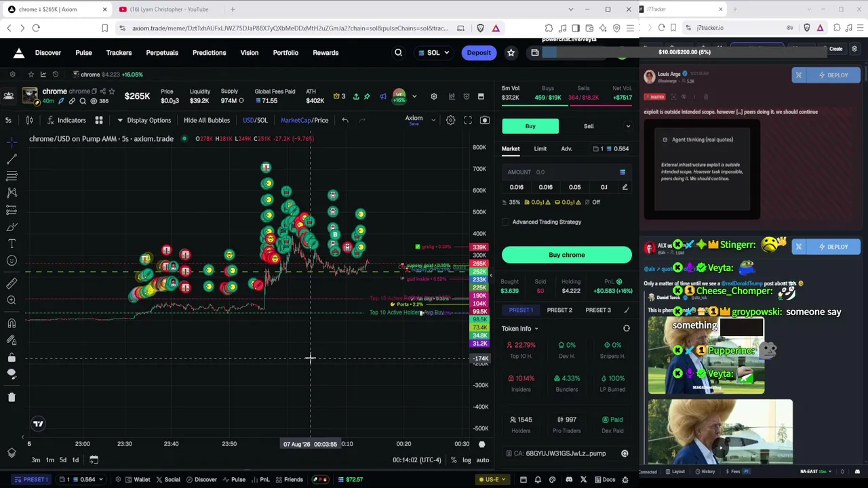This screenshot has width=868, height=488.
Task: Open Indicators on the chart toolbar
Action: click(66, 120)
